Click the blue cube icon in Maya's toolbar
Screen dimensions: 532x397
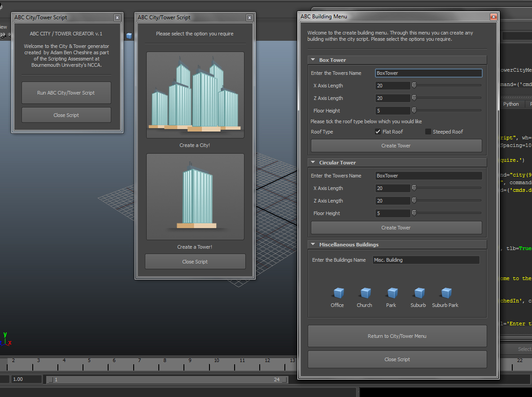click(x=129, y=35)
